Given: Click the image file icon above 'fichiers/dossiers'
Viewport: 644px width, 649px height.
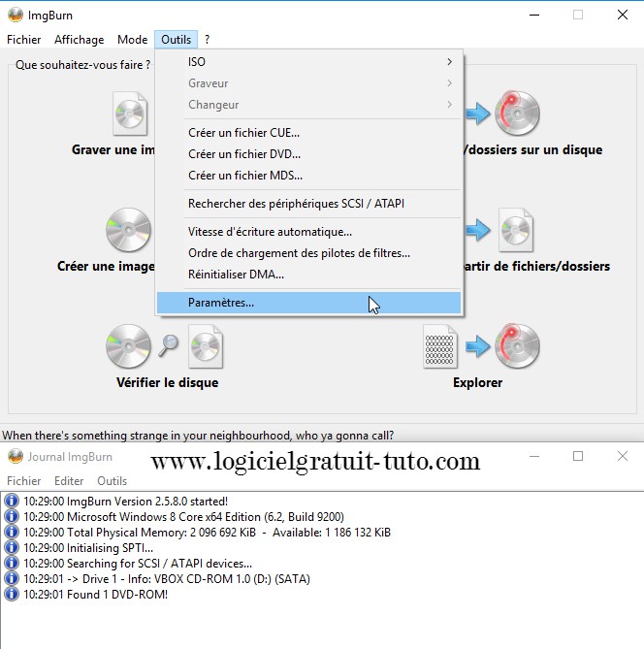Looking at the screenshot, I should pos(516,230).
